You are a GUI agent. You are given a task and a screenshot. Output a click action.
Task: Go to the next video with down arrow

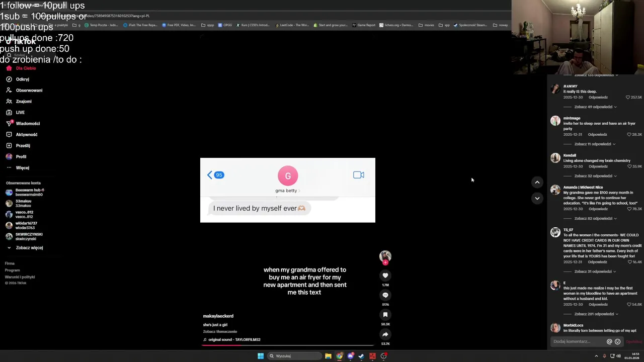pos(537,198)
